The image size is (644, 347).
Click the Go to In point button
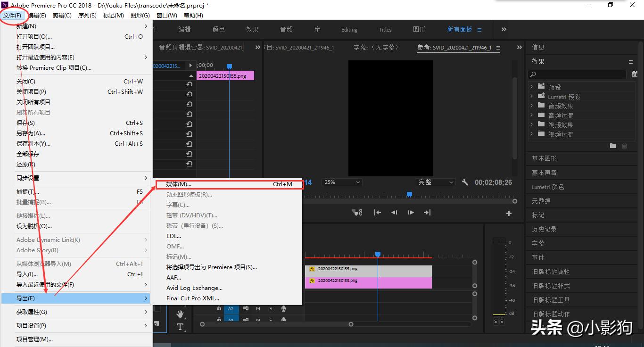(378, 213)
